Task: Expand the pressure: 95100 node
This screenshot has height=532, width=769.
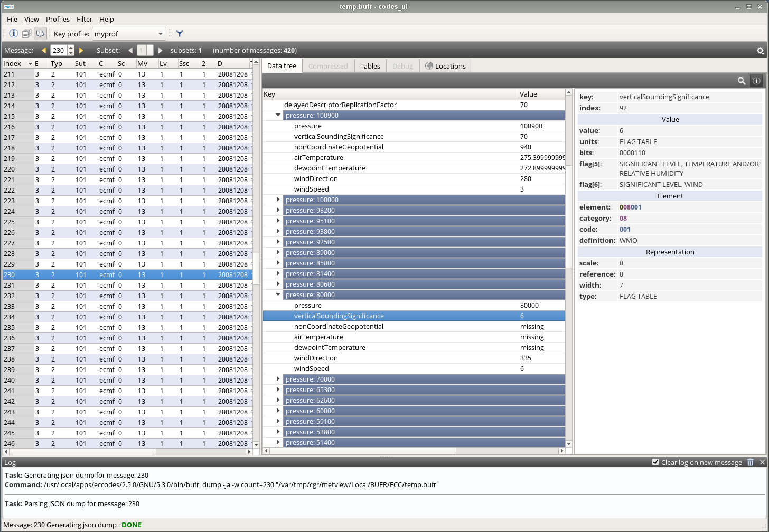Action: tap(278, 221)
